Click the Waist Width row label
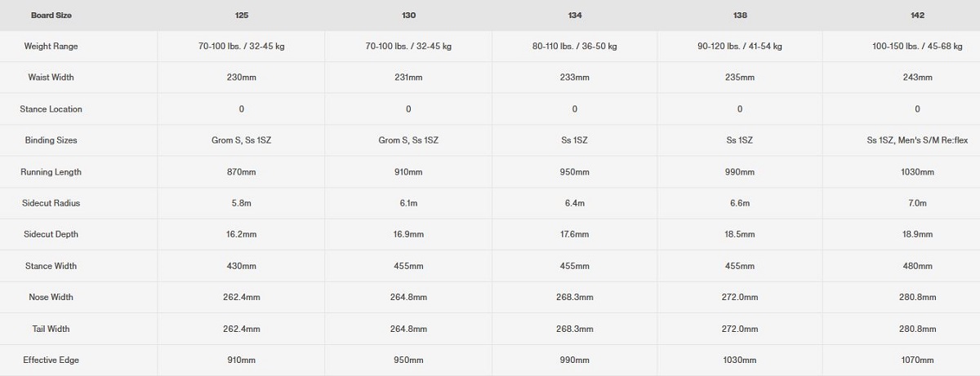Screen dimensions: 980x376 click(51, 77)
